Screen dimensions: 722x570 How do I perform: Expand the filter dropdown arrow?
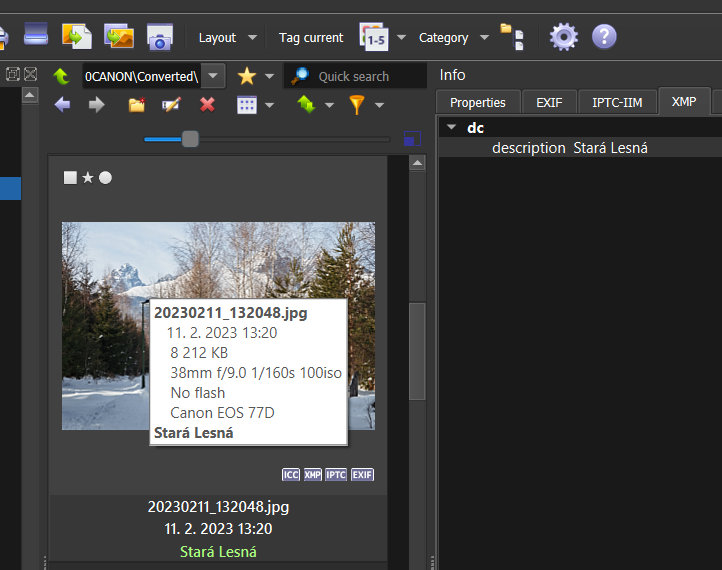(379, 105)
